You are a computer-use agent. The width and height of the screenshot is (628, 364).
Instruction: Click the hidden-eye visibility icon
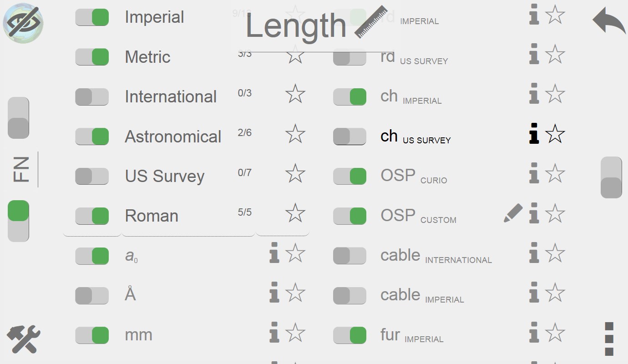[x=23, y=22]
